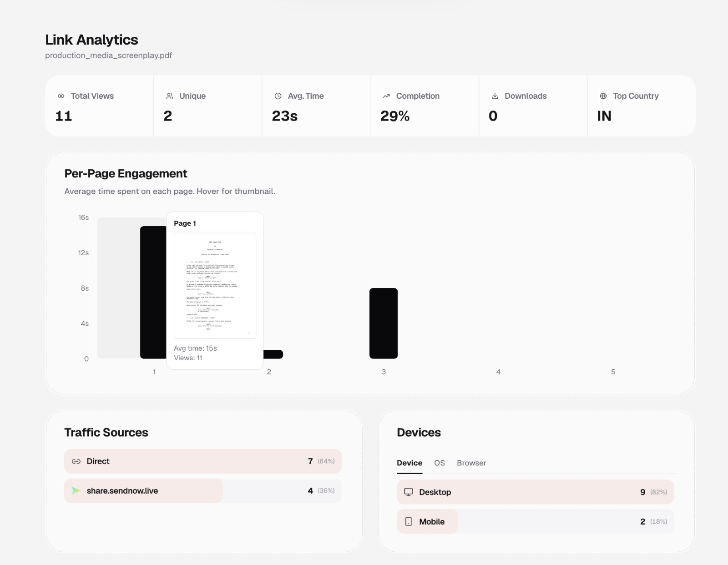Click the monitor icon in Desktop row
This screenshot has height=565, width=728.
[x=409, y=492]
